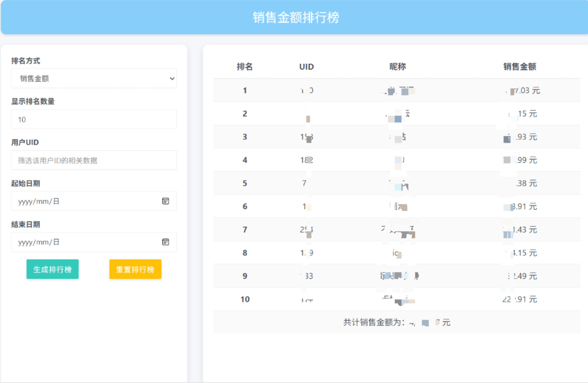Open calendar picker for 起始日期
The height and width of the screenshot is (383, 588).
click(165, 201)
